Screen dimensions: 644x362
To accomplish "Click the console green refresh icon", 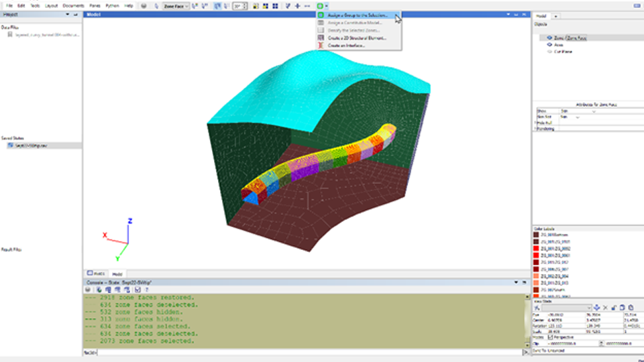I will [99, 290].
